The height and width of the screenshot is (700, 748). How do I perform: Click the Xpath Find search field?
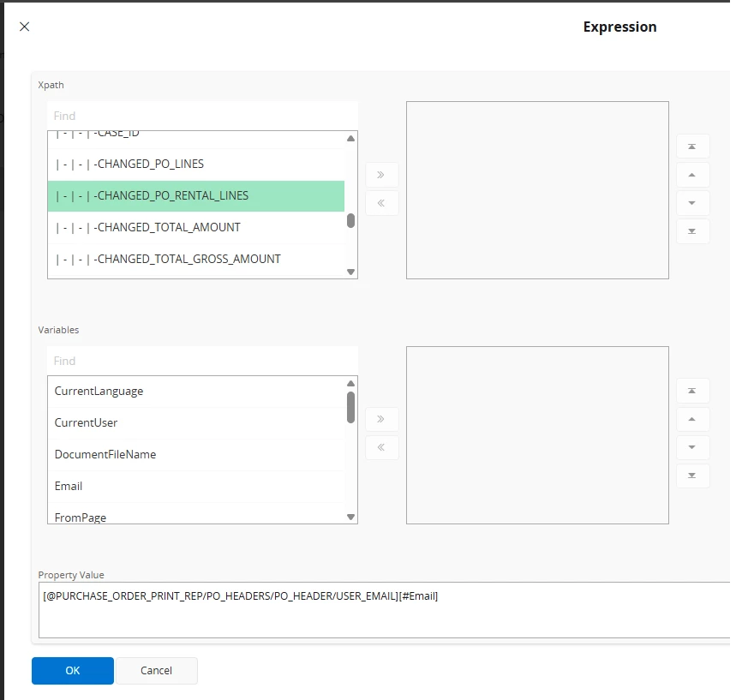202,116
